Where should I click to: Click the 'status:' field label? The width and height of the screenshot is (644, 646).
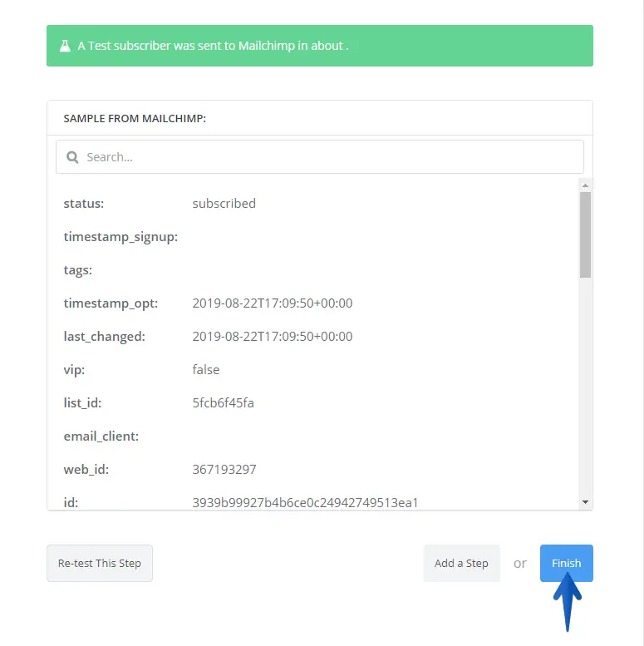click(84, 203)
